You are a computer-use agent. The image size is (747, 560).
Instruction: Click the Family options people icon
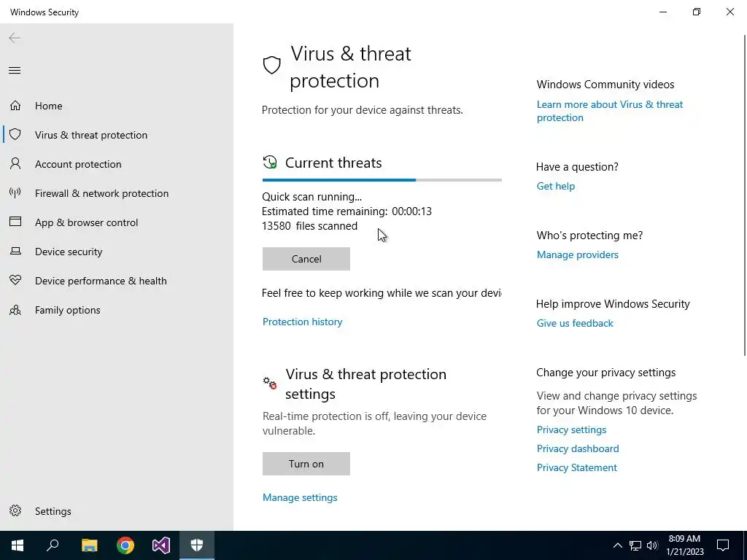pyautogui.click(x=15, y=310)
